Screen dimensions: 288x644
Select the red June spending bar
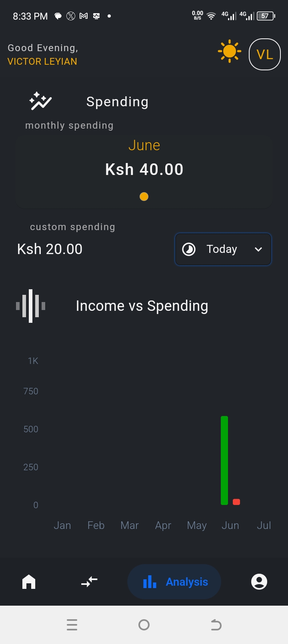(236, 502)
